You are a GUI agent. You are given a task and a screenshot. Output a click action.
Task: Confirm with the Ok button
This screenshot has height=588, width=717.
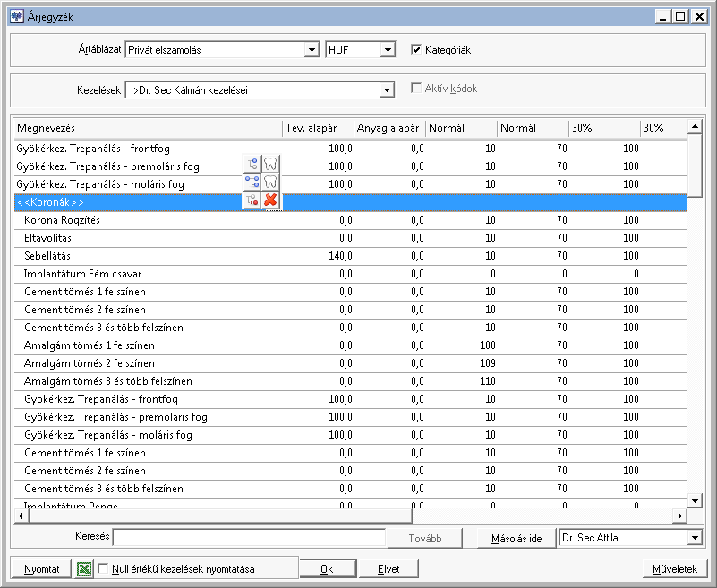point(327,569)
